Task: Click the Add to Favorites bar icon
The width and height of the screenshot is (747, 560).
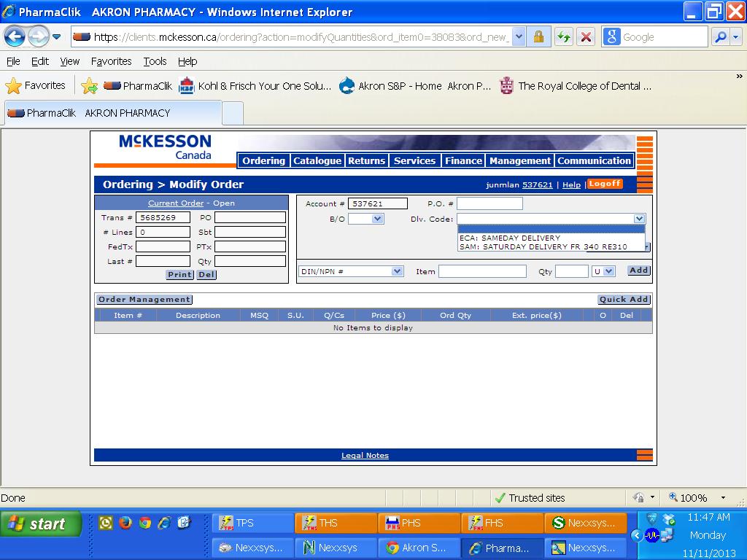Action: coord(90,85)
